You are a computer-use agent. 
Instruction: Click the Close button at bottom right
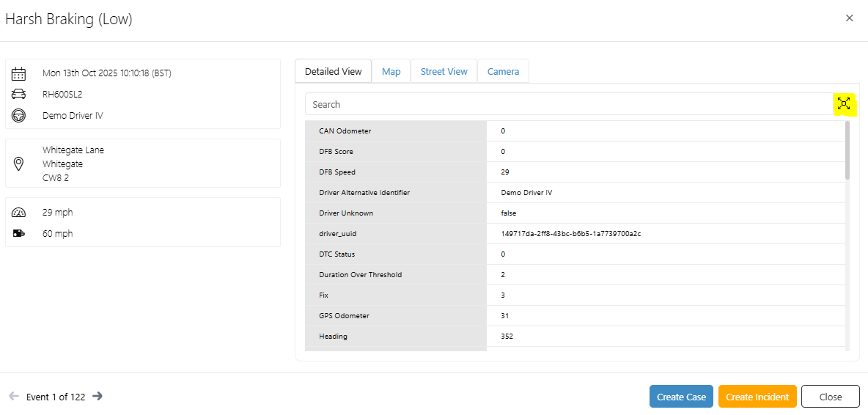tap(830, 397)
